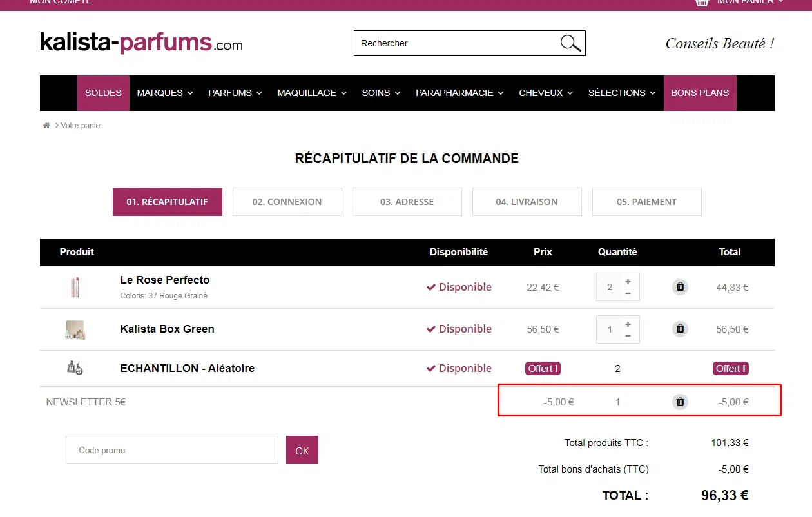Open the ECHANTILLON - Aléatoire product link
Screen dimensions: 812x517
(x=188, y=368)
